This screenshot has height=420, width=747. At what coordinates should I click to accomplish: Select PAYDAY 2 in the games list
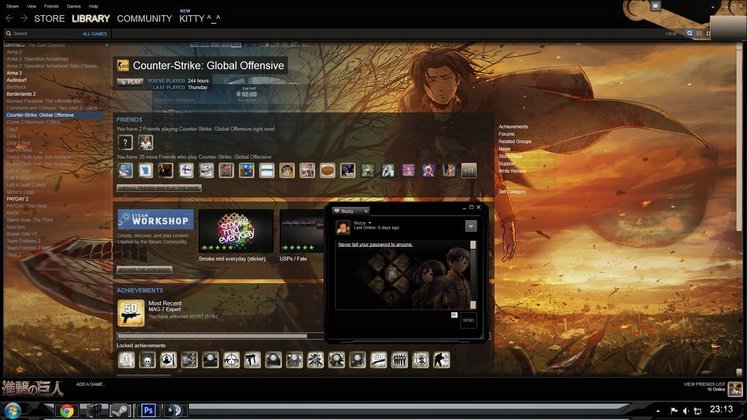point(17,199)
